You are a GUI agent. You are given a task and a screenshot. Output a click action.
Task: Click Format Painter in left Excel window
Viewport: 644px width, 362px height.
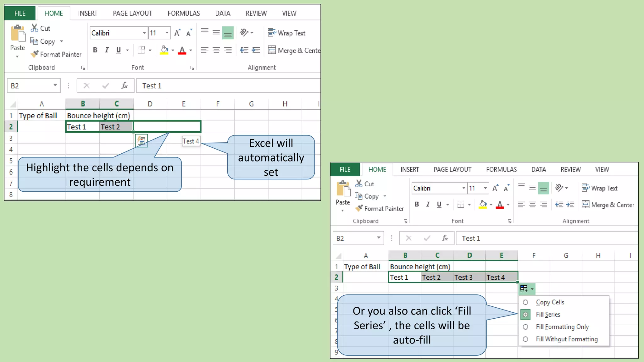56,54
